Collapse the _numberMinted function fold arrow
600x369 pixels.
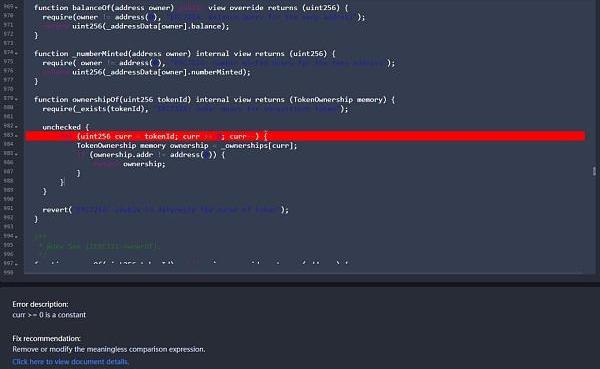pyautogui.click(x=16, y=53)
